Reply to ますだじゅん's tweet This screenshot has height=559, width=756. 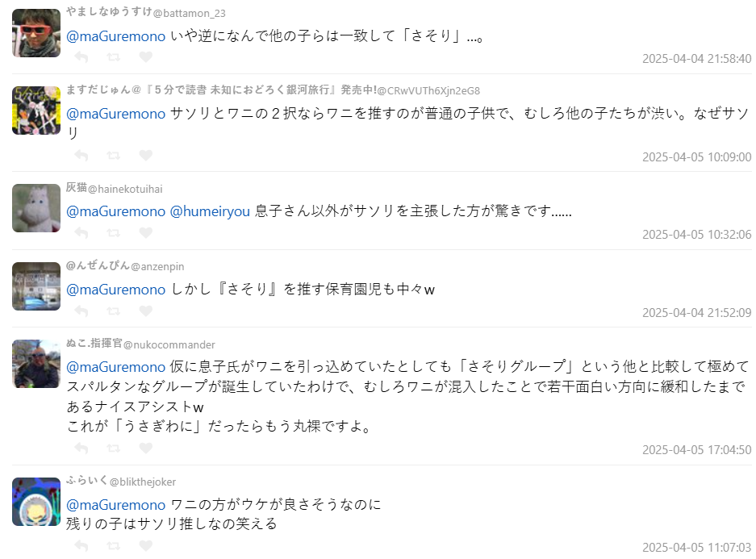(x=81, y=155)
